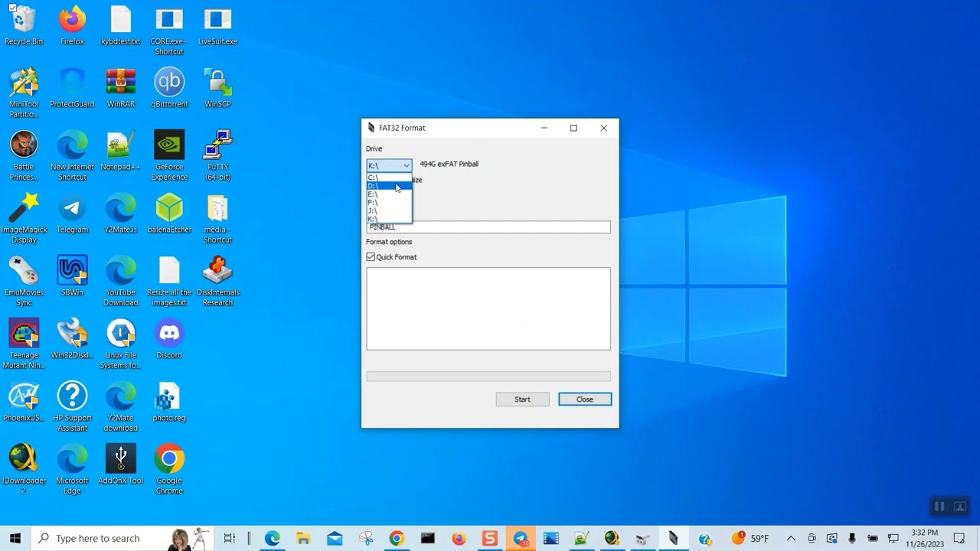Maximize the FAT32 Format window
This screenshot has width=980, height=551.
pos(573,128)
